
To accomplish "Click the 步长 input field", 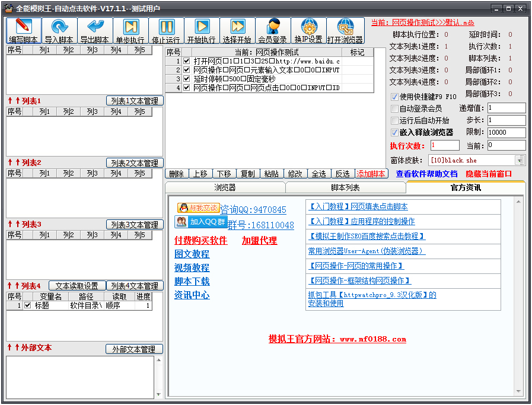I will pyautogui.click(x=506, y=120).
